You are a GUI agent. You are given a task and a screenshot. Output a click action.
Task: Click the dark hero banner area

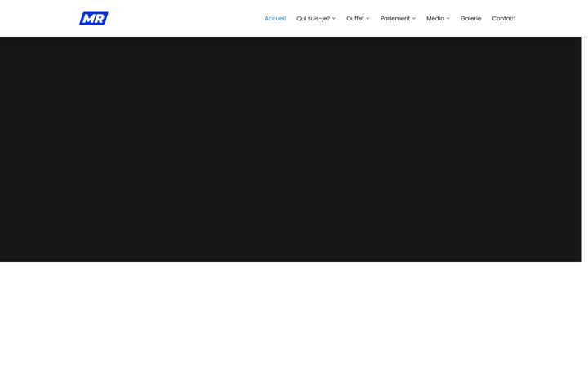291,149
